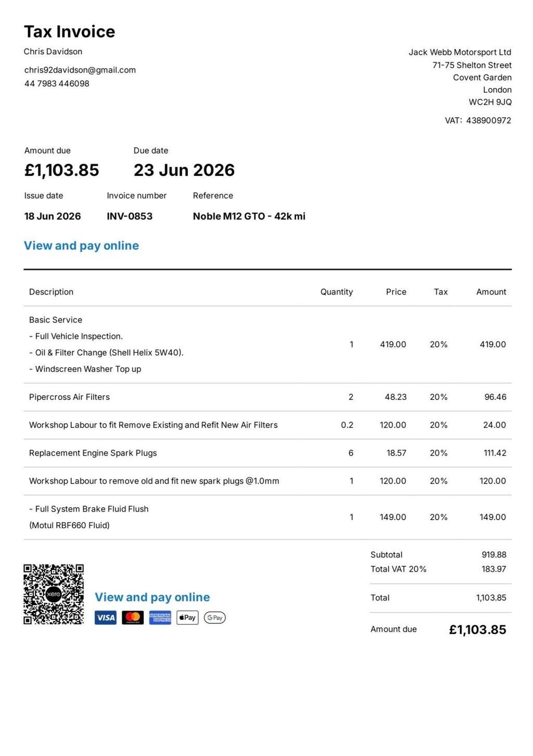Select the Replacement Engine Spark Plugs row
Viewport: 533px width, 756px height.
click(x=268, y=453)
